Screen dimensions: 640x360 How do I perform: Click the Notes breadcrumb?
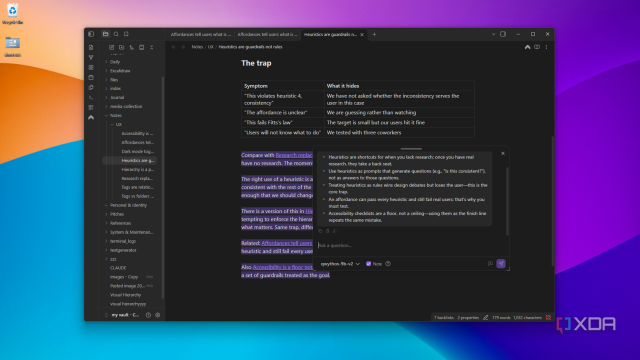tap(197, 47)
